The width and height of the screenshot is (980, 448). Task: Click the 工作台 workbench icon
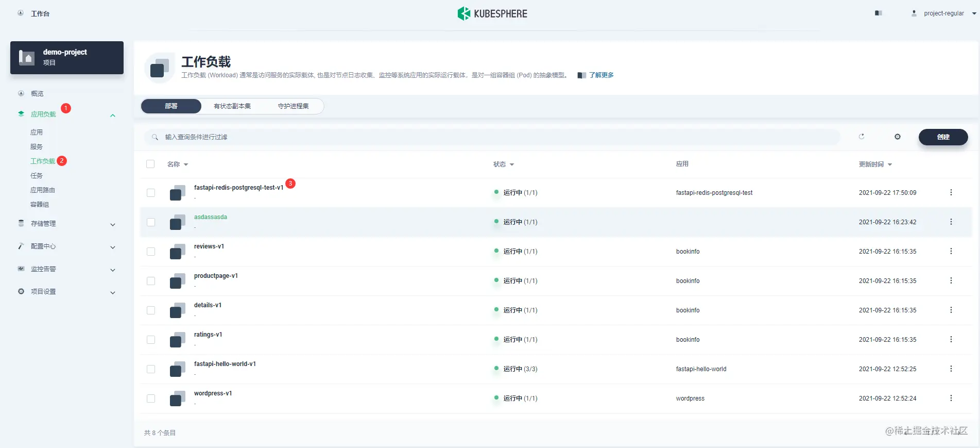pyautogui.click(x=21, y=13)
